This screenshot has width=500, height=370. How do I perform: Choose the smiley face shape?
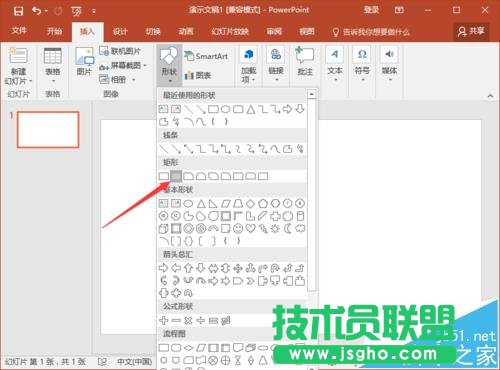(238, 229)
